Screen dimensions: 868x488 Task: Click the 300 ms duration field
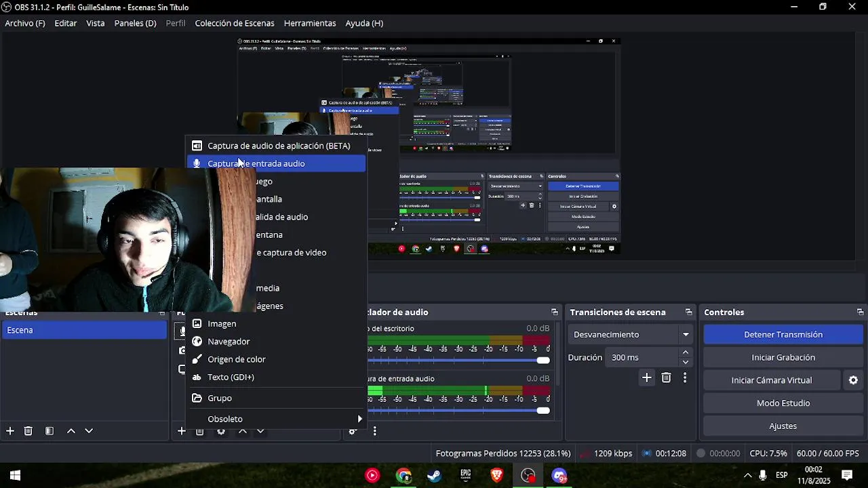(642, 357)
